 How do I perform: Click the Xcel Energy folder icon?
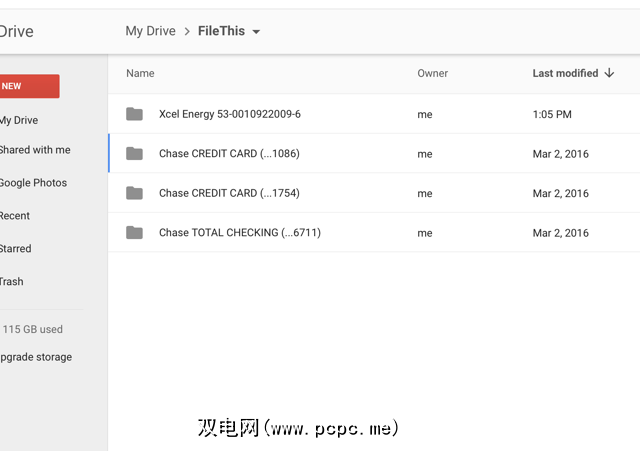click(134, 114)
